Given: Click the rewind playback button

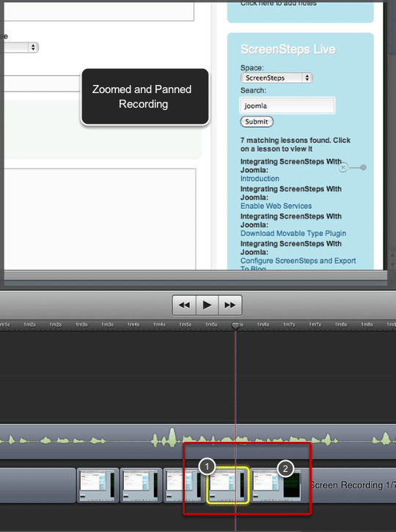Looking at the screenshot, I should point(184,305).
